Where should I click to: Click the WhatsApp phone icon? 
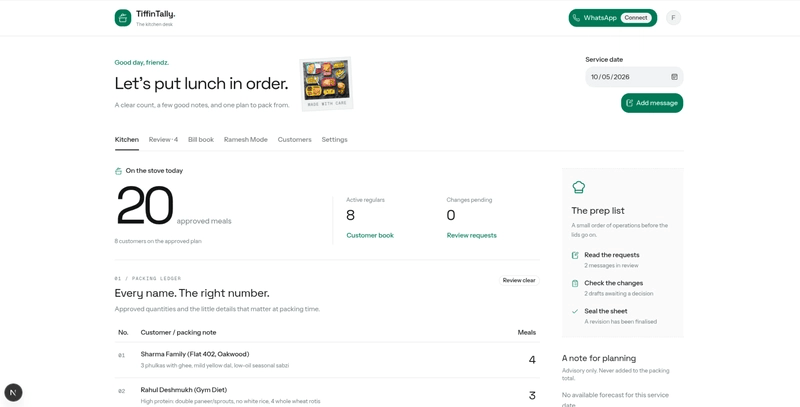(x=577, y=18)
